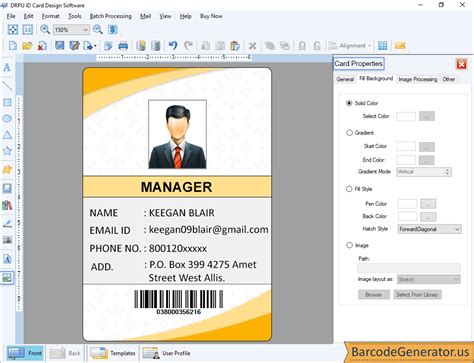474x363 pixels.
Task: Select the Line drawing tool
Action: tap(7, 86)
